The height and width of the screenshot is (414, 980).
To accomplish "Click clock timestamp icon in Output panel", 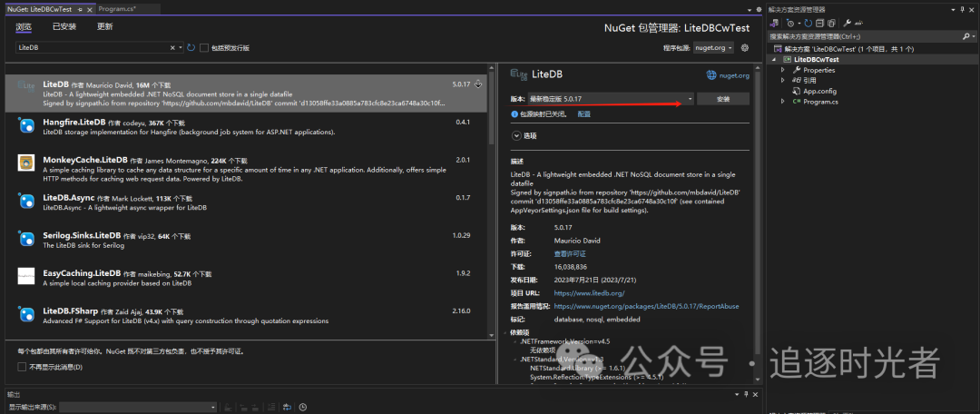I will [x=303, y=407].
